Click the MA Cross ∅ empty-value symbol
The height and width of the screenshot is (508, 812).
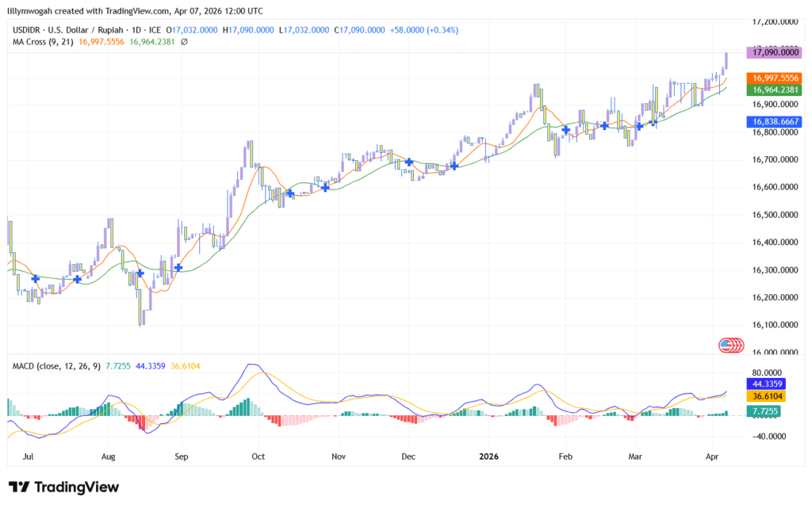[184, 41]
